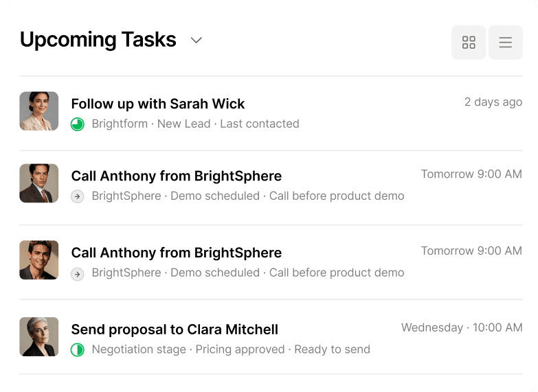Open Clara Mitchell's gray-haired avatar

[39, 336]
